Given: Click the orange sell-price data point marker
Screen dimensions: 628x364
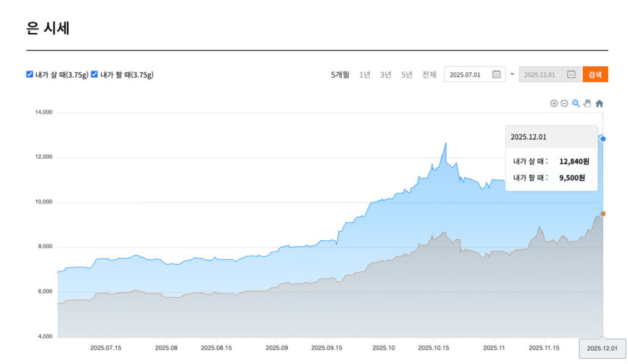Looking at the screenshot, I should [x=603, y=214].
